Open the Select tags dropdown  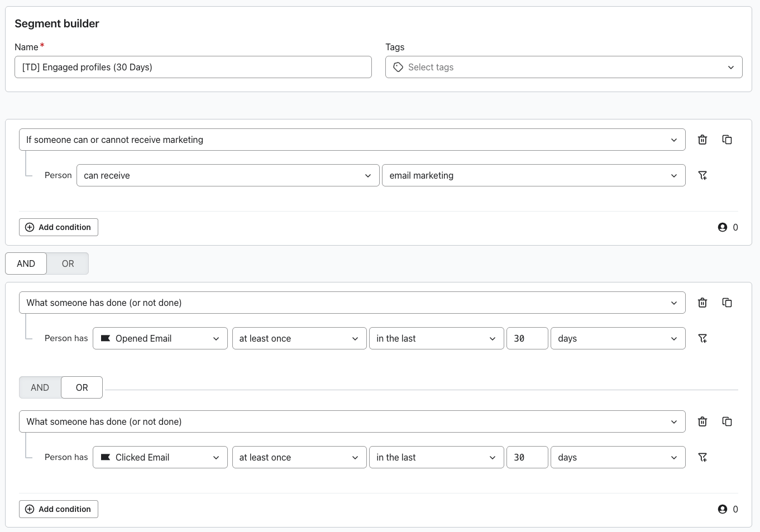coord(563,67)
